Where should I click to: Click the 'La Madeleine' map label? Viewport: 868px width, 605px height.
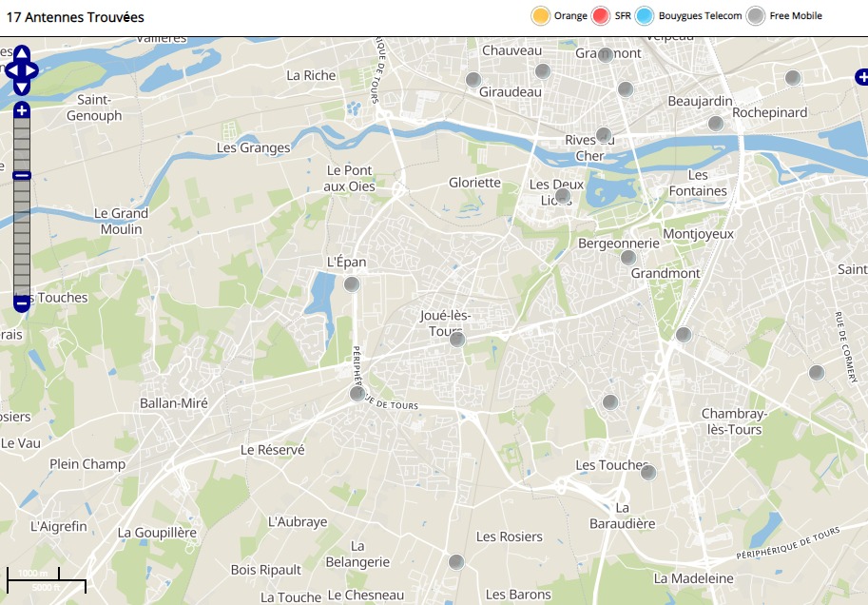[x=694, y=578]
